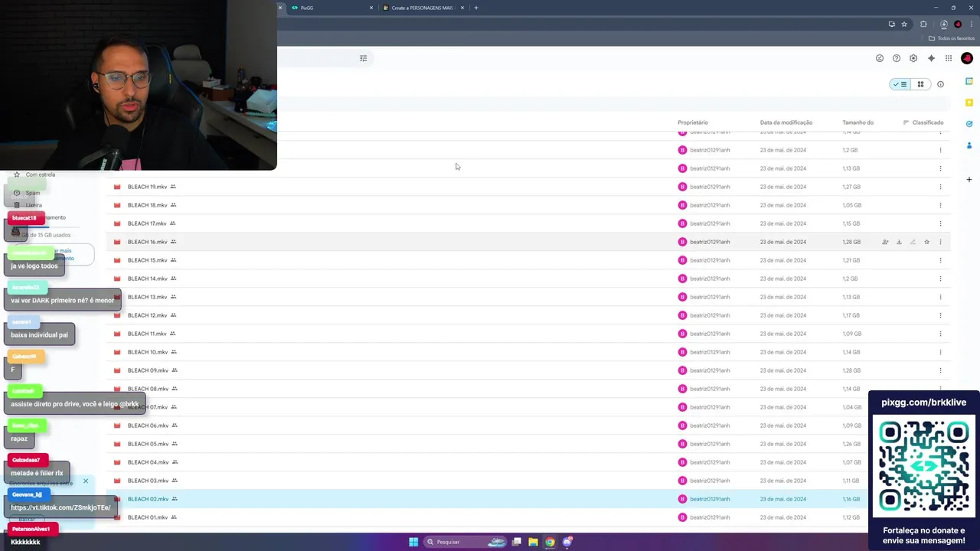
Task: Close the PixGG tab
Action: (371, 8)
